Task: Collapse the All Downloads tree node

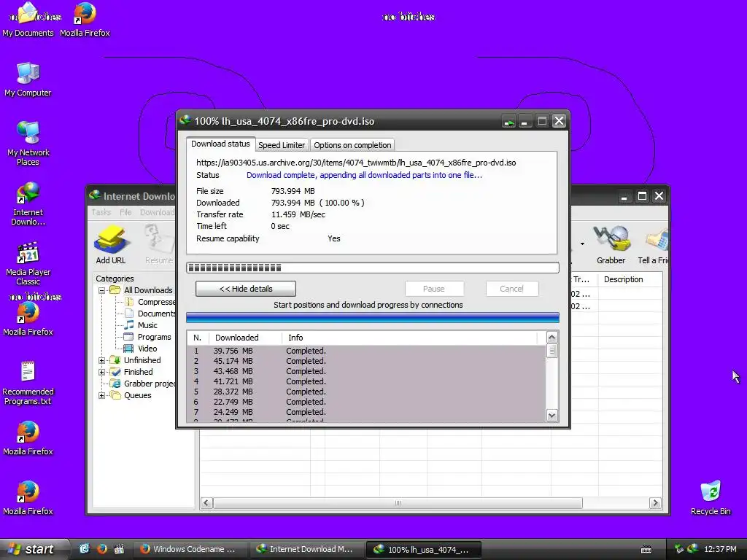Action: coord(101,290)
